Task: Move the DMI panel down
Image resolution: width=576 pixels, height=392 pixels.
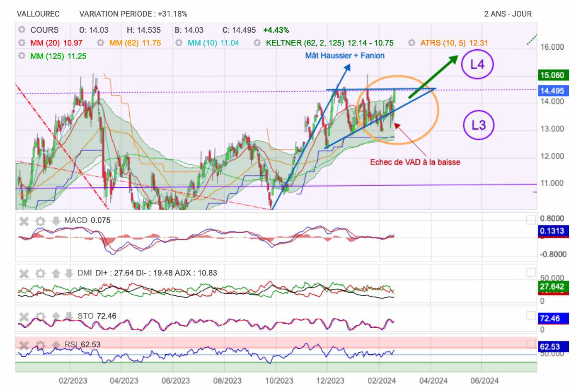Action: tap(69, 273)
